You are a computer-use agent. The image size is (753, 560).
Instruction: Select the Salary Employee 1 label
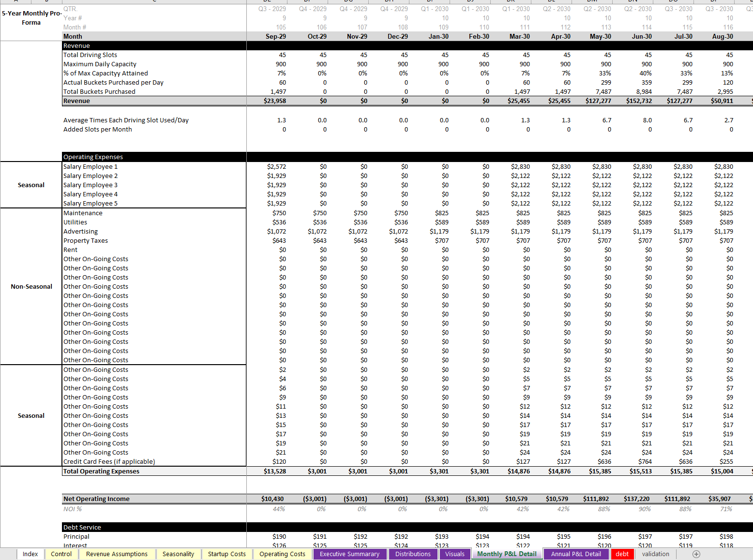pos(90,166)
